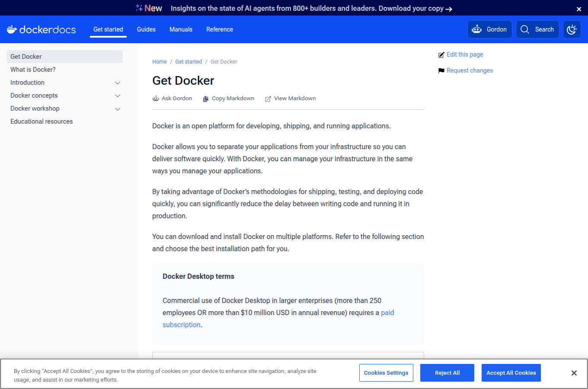This screenshot has height=389, width=588.
Task: Click the Ask Gordon robot icon
Action: 156,99
